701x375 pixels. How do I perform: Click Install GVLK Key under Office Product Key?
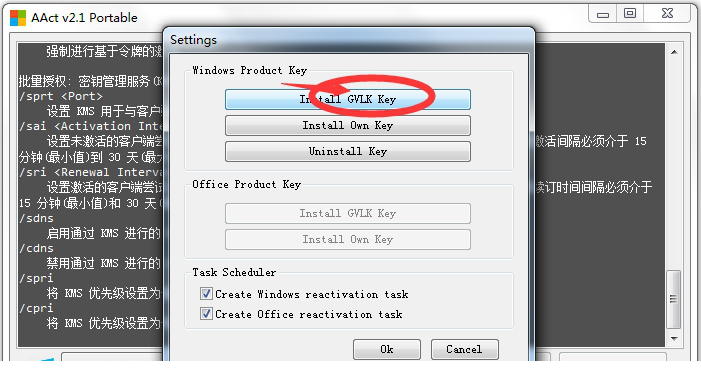(348, 214)
